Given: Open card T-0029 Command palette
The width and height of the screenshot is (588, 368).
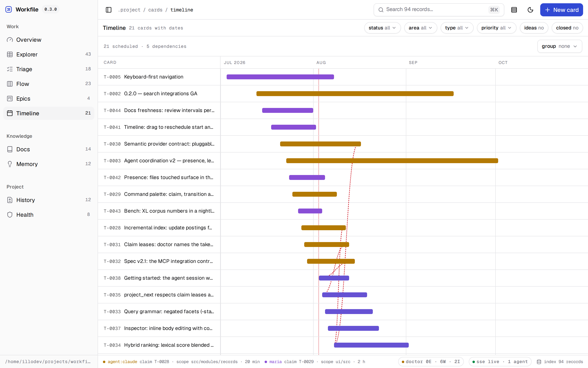Looking at the screenshot, I should point(159,194).
